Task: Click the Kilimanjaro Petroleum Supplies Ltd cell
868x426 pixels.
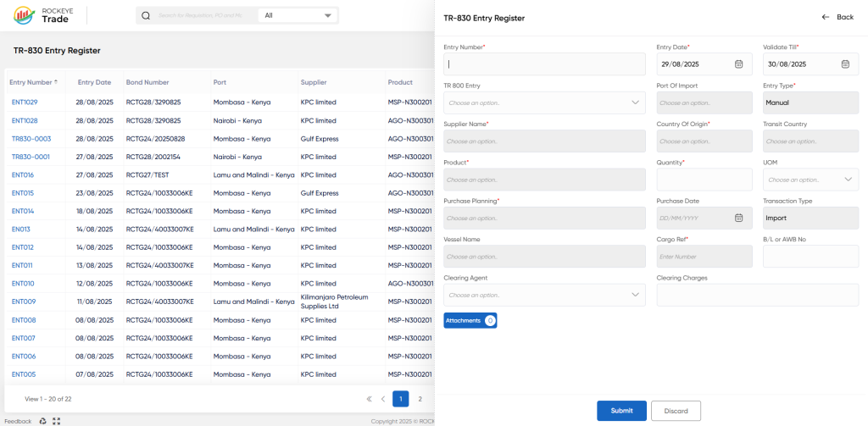Action: (334, 302)
